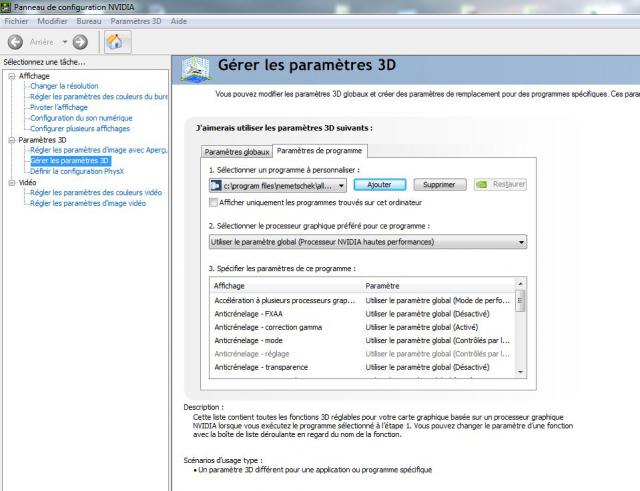The image size is (640, 491).
Task: Open the Fichier menu
Action: click(x=16, y=21)
